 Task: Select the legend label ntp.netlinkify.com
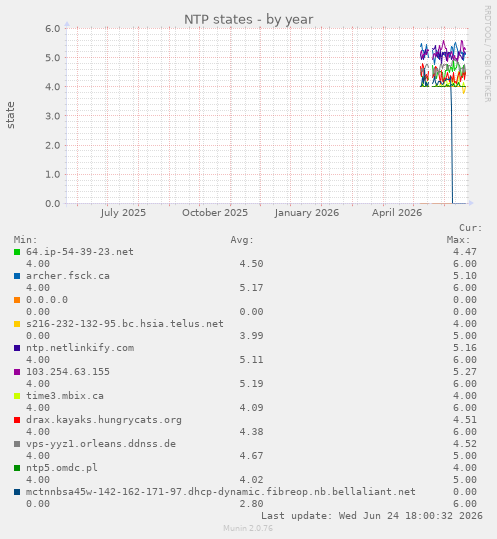coord(80,348)
